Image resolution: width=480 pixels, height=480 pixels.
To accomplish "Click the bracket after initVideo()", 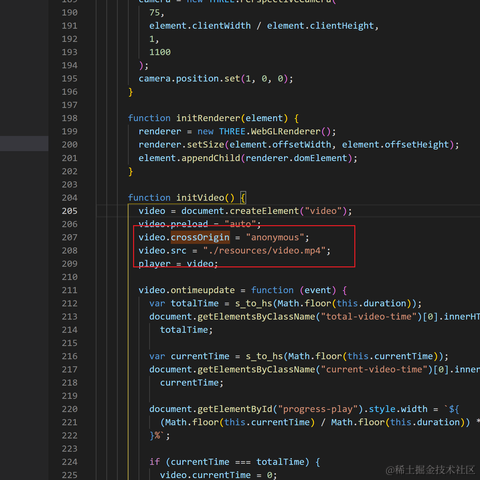I will (243, 198).
